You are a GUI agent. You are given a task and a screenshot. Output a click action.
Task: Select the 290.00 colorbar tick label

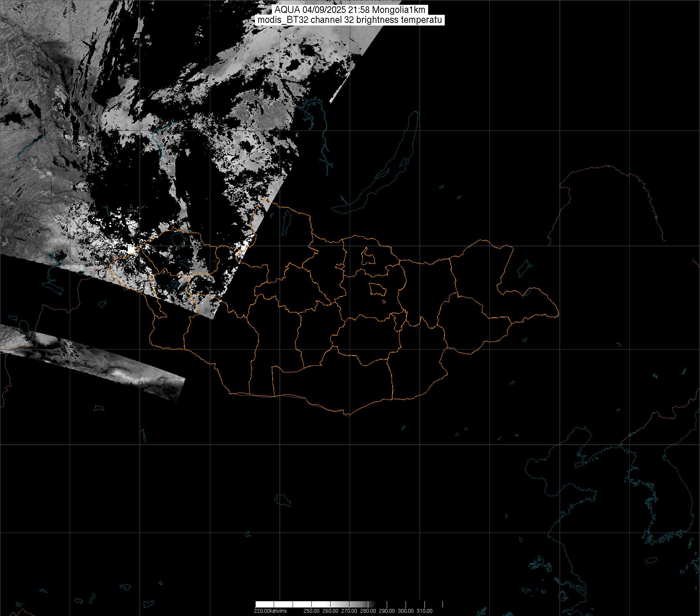pyautogui.click(x=387, y=611)
